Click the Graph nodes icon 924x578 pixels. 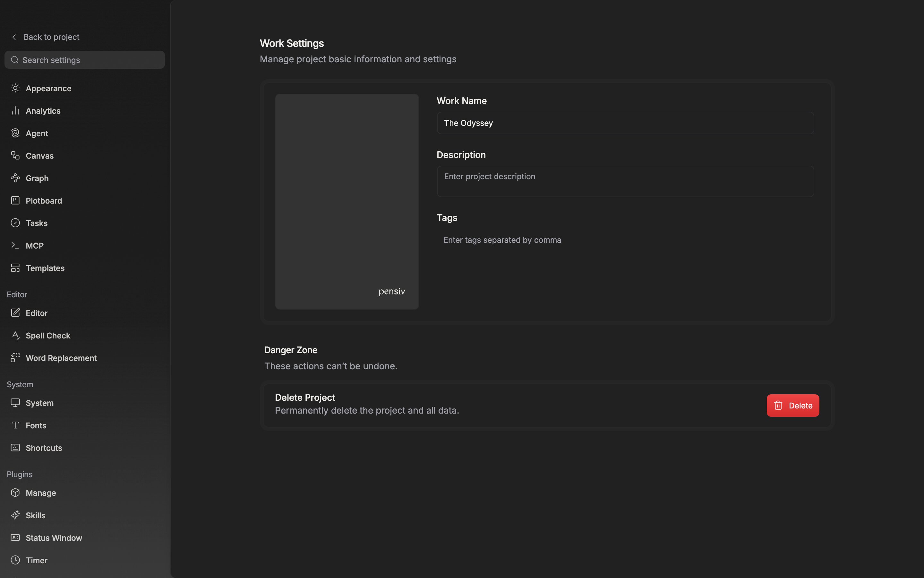point(15,178)
